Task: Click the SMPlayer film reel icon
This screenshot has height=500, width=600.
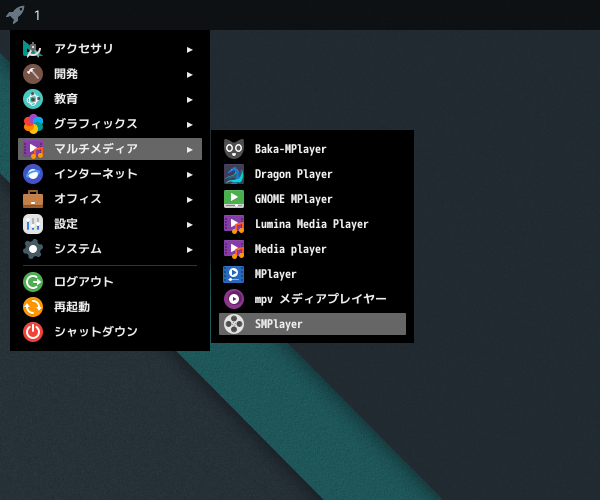Action: 234,324
